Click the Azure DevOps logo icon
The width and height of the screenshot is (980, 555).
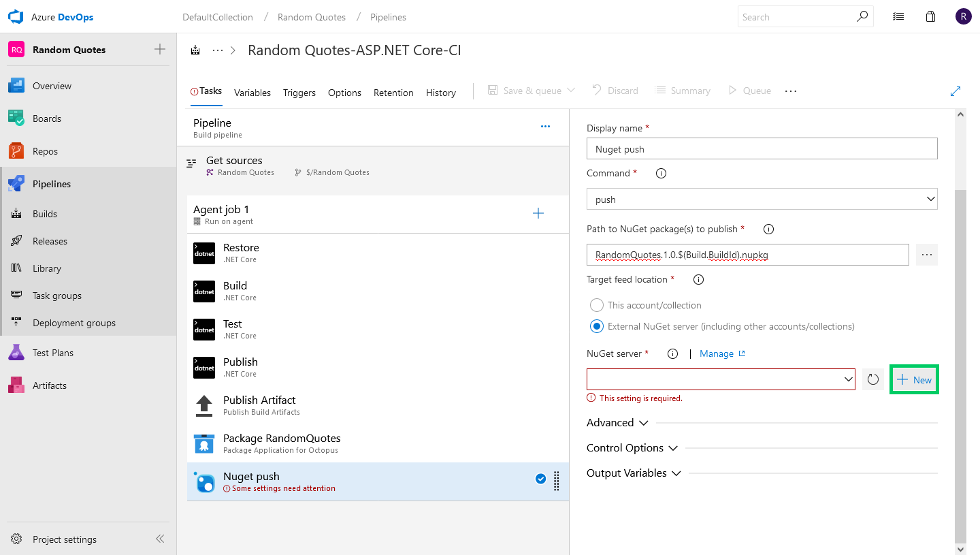pos(16,17)
